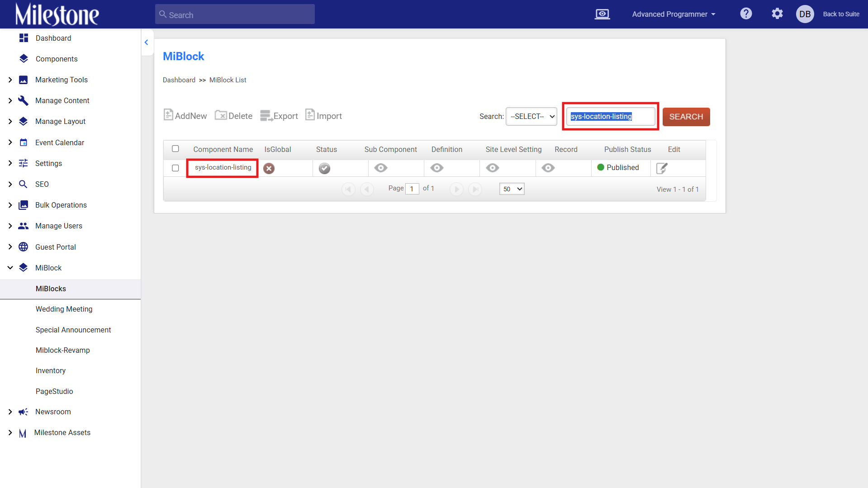Image resolution: width=868 pixels, height=488 pixels.
Task: Click the Newsroom megaphone icon
Action: [23, 412]
